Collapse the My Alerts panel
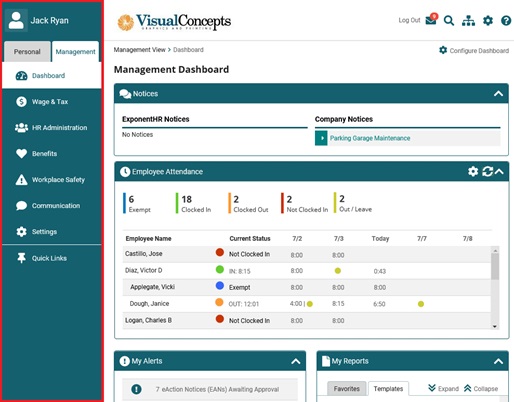 coord(295,361)
